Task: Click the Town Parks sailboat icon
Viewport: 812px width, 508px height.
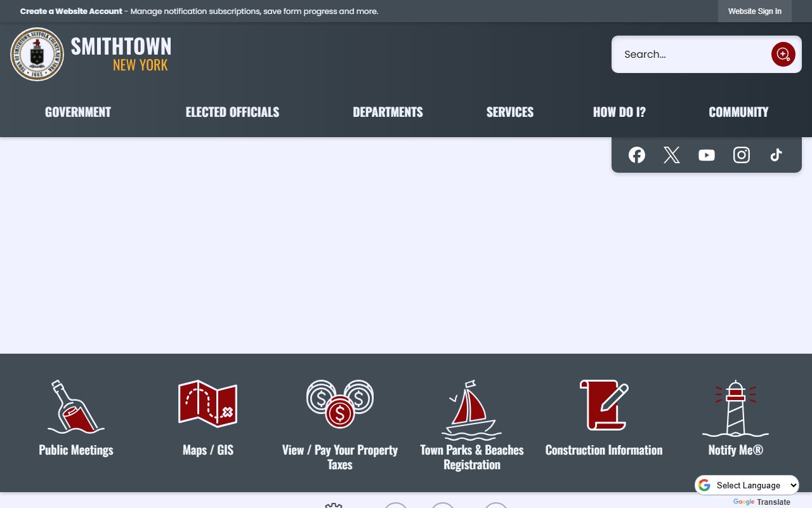Action: point(472,410)
